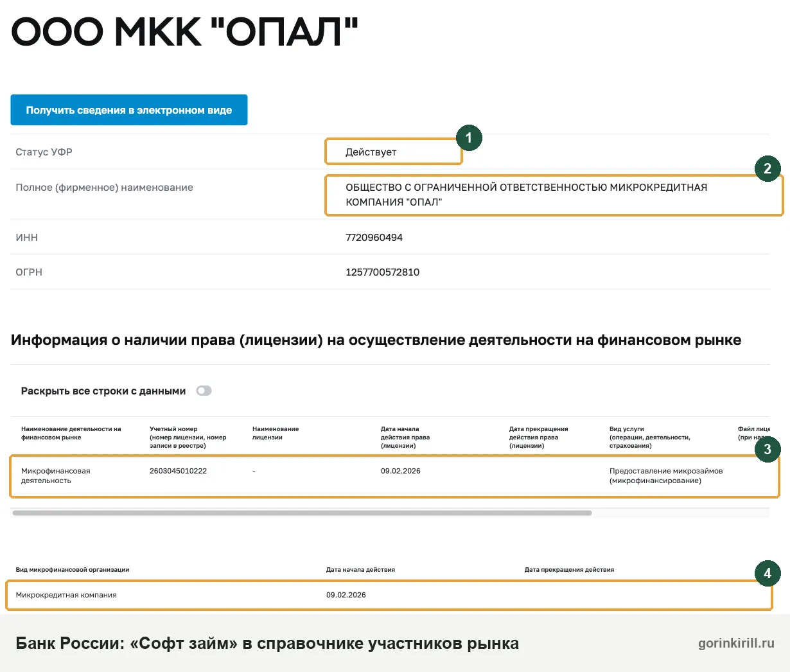The width and height of the screenshot is (790, 672).
Task: Click column header 'Дата начала действия права'
Action: (x=405, y=437)
